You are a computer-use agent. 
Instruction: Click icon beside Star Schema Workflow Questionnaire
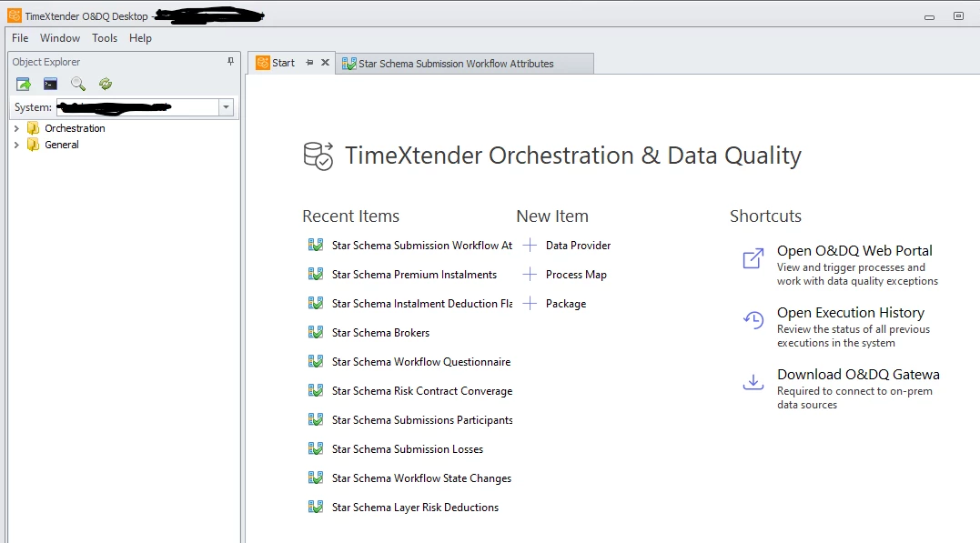316,362
